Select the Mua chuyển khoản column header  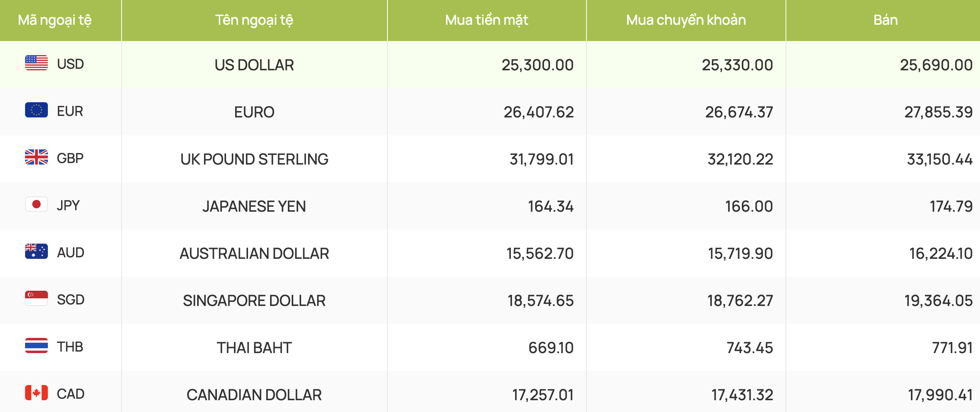coord(686,20)
